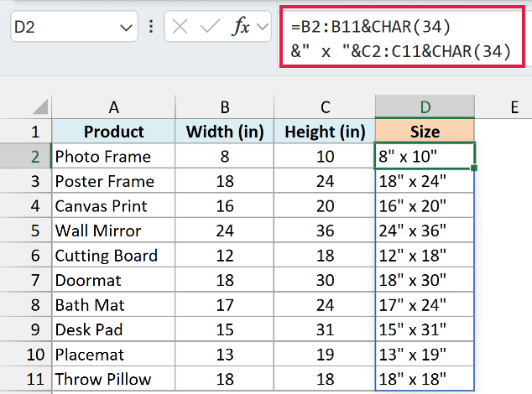Image resolution: width=532 pixels, height=394 pixels.
Task: Select row 1 header
Action: (x=26, y=132)
